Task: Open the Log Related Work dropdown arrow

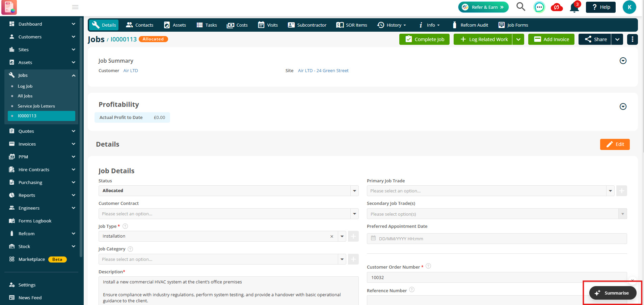Action: (x=518, y=39)
